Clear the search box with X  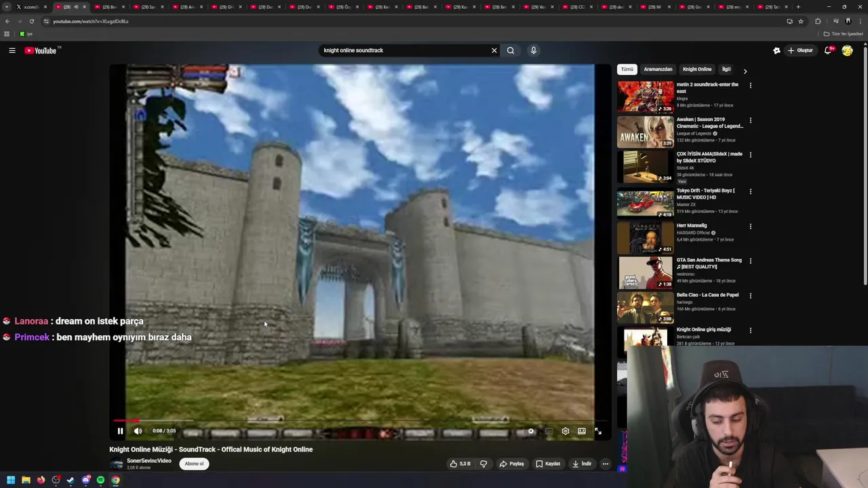pyautogui.click(x=494, y=50)
